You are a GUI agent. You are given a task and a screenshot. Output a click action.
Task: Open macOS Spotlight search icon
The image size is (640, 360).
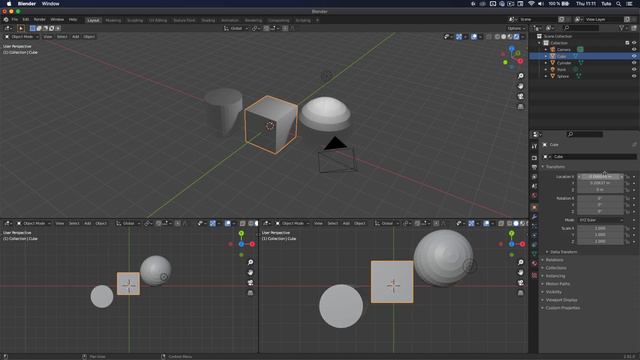click(x=619, y=4)
